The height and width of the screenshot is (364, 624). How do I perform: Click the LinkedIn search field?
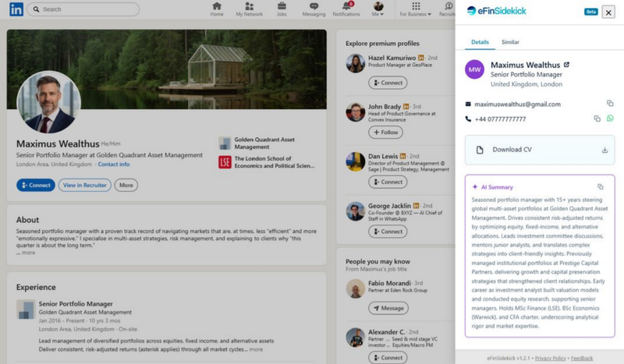(83, 9)
